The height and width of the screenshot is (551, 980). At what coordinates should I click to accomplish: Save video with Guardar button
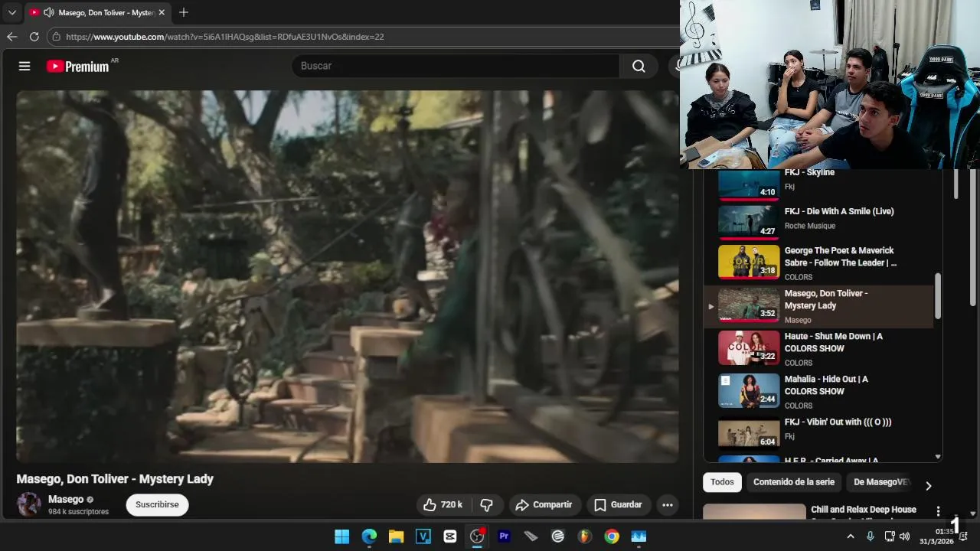click(618, 505)
